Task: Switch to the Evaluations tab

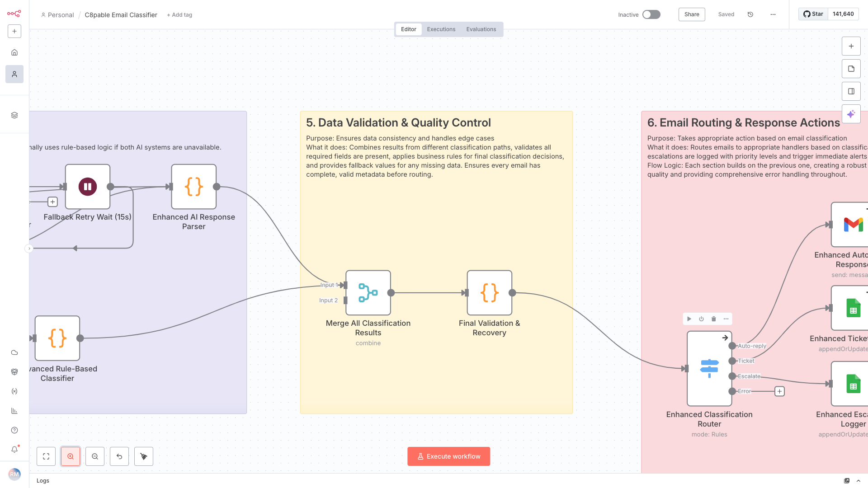Action: coord(481,29)
